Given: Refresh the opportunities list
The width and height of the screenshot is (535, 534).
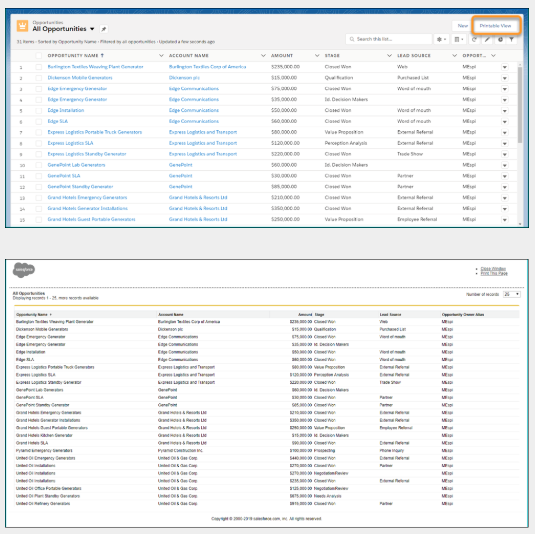Looking at the screenshot, I should point(474,39).
